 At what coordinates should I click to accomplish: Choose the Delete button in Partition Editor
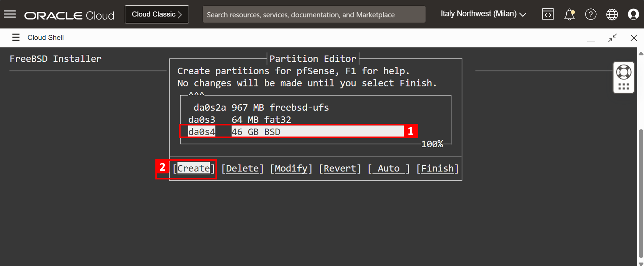click(243, 168)
